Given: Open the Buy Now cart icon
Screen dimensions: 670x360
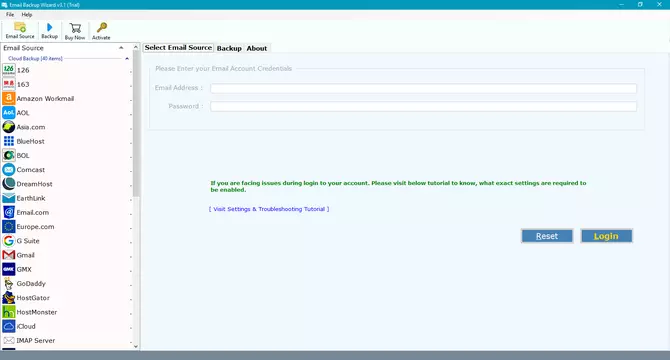Looking at the screenshot, I should (x=75, y=28).
